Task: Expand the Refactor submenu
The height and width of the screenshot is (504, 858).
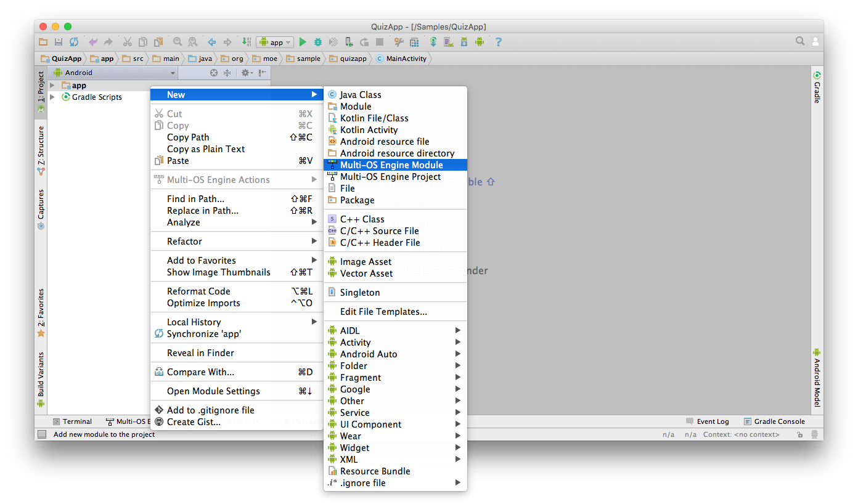Action: [x=237, y=242]
